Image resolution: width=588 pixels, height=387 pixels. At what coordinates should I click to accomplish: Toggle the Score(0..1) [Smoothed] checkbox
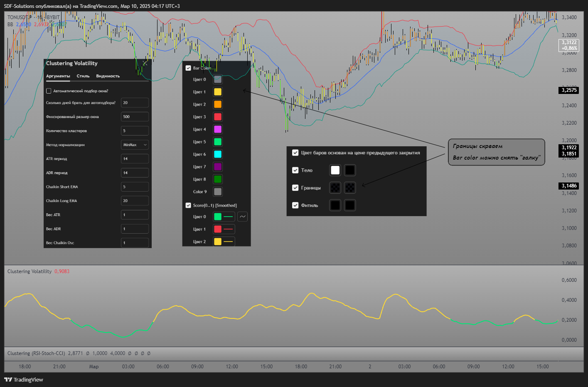[188, 205]
